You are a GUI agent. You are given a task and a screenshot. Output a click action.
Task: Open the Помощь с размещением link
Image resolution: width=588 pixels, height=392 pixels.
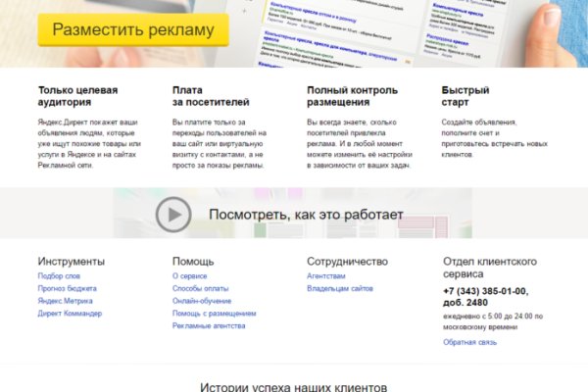(214, 314)
